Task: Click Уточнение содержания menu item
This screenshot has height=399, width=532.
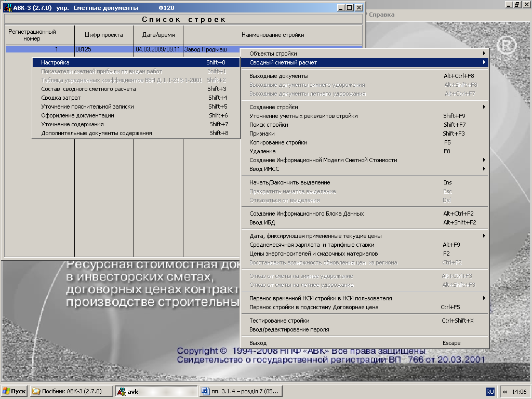Action: pyautogui.click(x=136, y=124)
